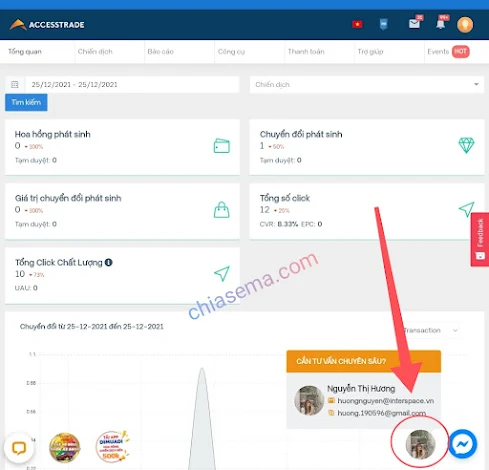The height and width of the screenshot is (470, 489).
Task: Open the Facebook Messenger chat button
Action: [463, 444]
